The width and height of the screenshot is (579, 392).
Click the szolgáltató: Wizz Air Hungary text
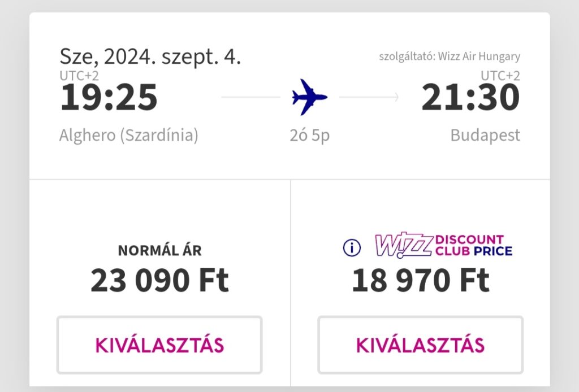[x=450, y=56]
